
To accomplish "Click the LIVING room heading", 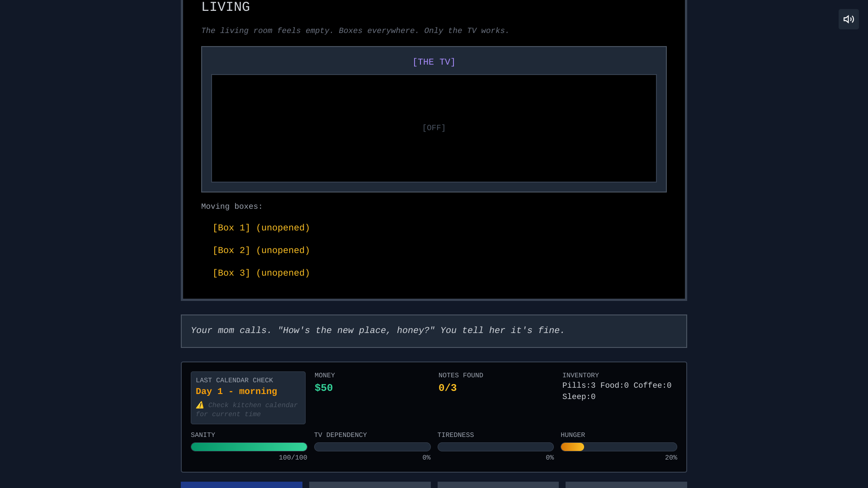I will pyautogui.click(x=226, y=7).
